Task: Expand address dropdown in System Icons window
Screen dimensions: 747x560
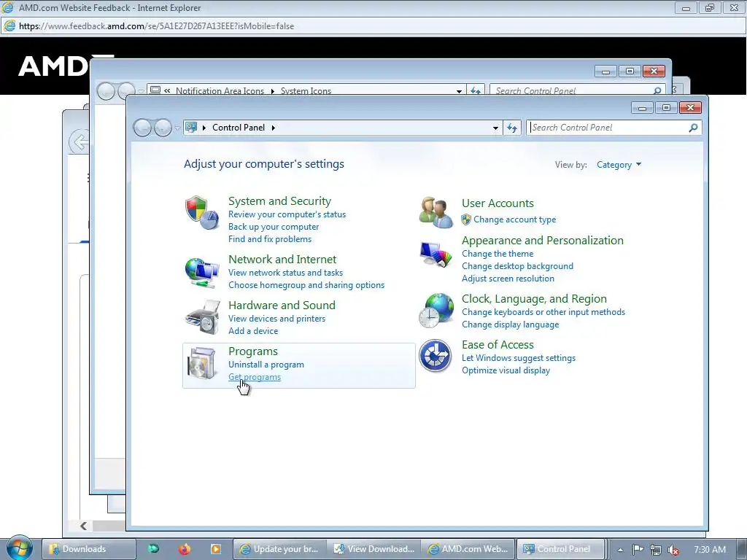Action: click(459, 90)
